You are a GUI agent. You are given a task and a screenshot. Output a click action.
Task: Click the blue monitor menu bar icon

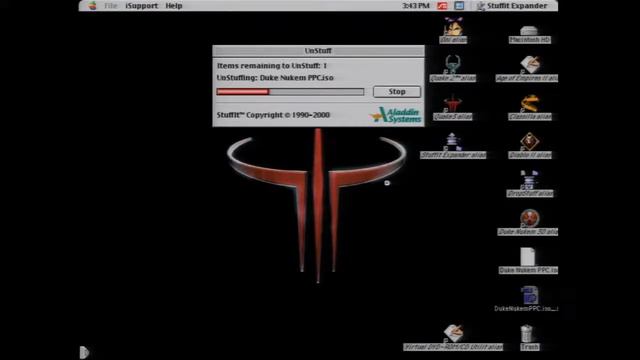(x=459, y=6)
